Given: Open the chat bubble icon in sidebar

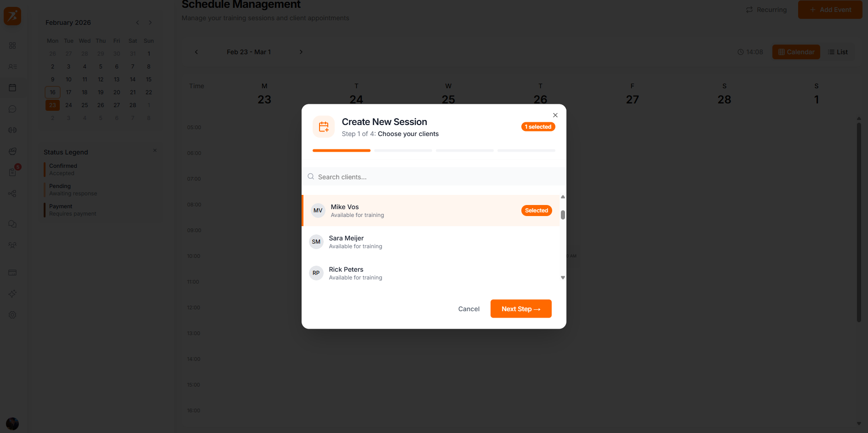Looking at the screenshot, I should [12, 109].
